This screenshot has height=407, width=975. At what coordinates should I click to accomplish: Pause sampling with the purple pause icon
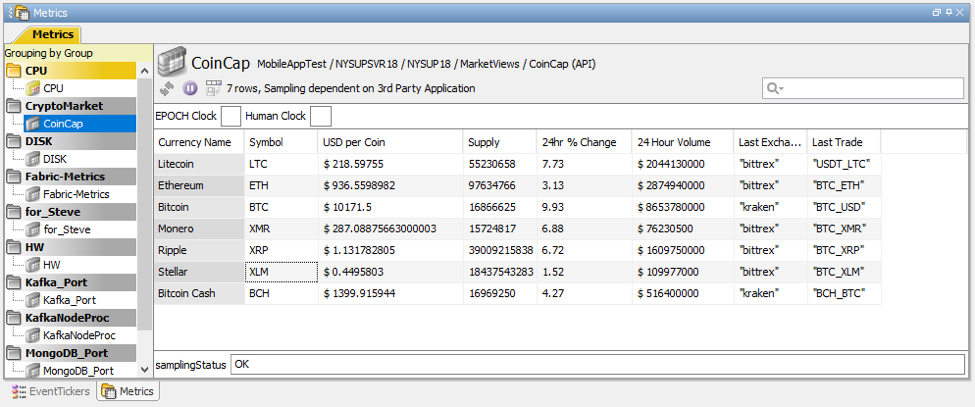click(190, 89)
